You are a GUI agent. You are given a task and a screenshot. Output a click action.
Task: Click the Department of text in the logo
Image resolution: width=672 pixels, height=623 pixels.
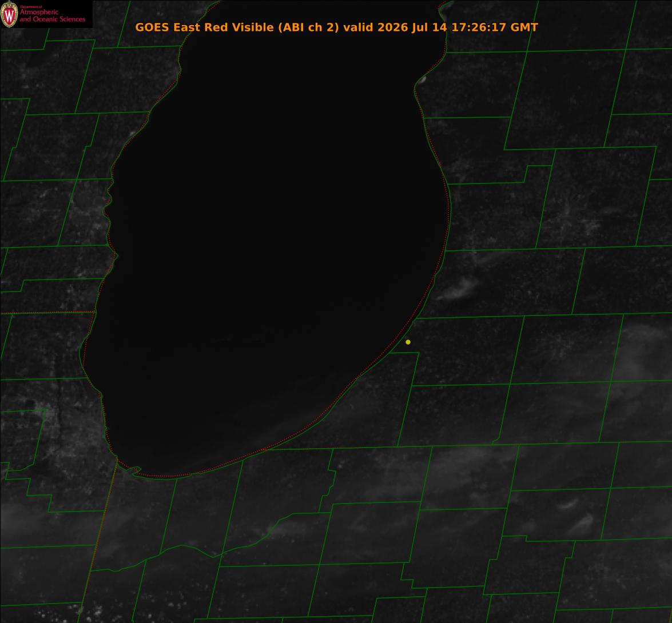pyautogui.click(x=31, y=6)
